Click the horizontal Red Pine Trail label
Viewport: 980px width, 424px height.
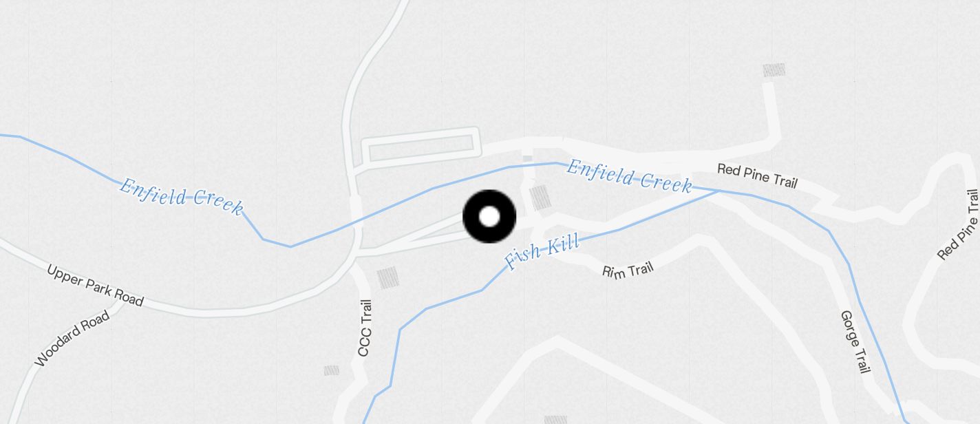[x=757, y=176]
